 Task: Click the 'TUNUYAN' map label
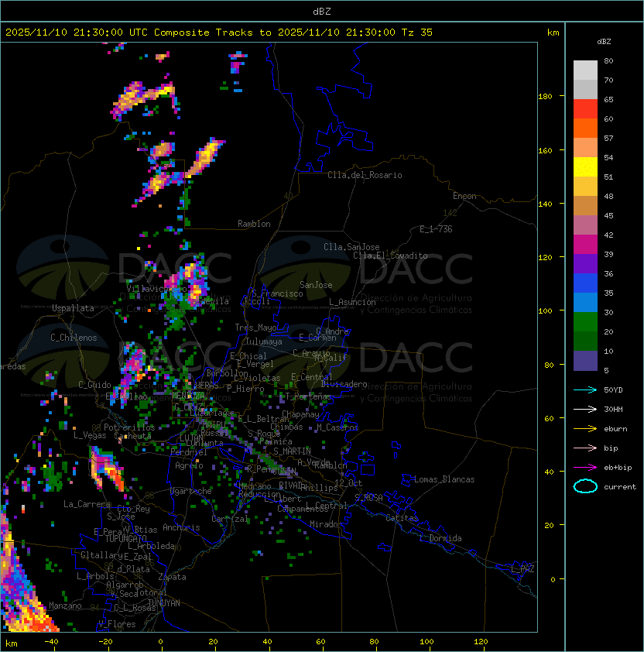pos(164,603)
